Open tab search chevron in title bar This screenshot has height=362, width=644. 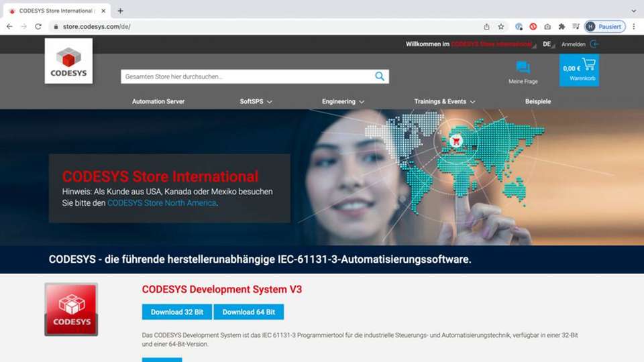634,11
